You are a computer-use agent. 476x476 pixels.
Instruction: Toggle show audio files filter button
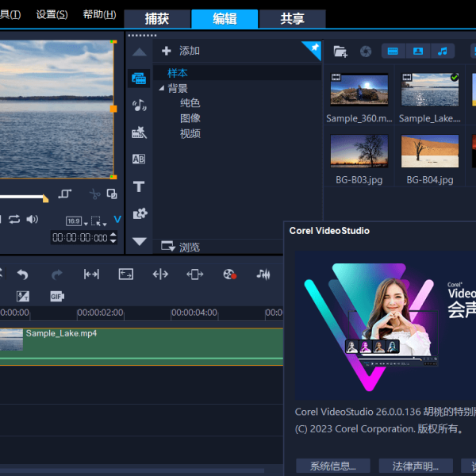443,51
